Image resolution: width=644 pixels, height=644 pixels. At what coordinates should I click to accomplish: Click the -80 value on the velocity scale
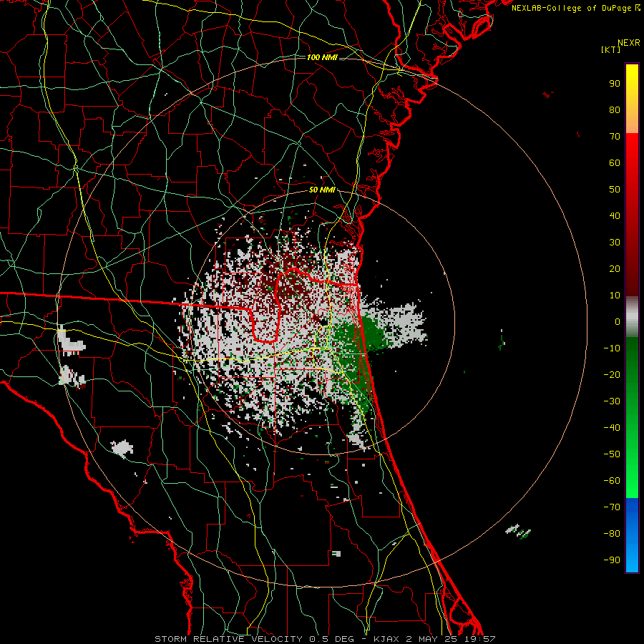pos(612,534)
